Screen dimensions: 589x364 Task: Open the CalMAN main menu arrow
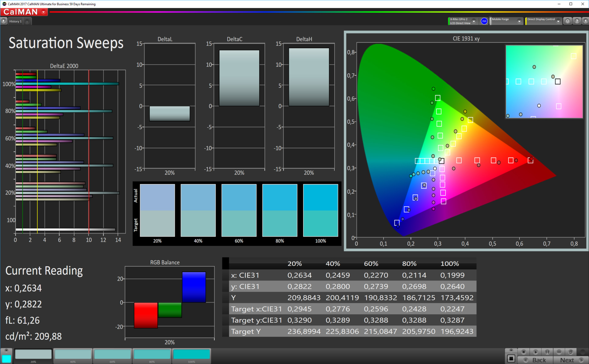click(x=44, y=12)
